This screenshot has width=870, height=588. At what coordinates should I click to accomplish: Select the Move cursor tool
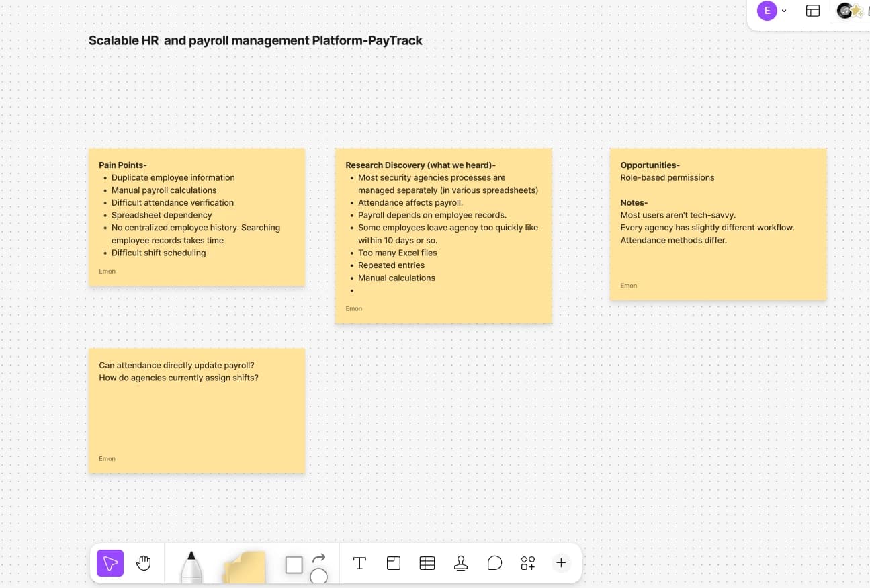(110, 563)
